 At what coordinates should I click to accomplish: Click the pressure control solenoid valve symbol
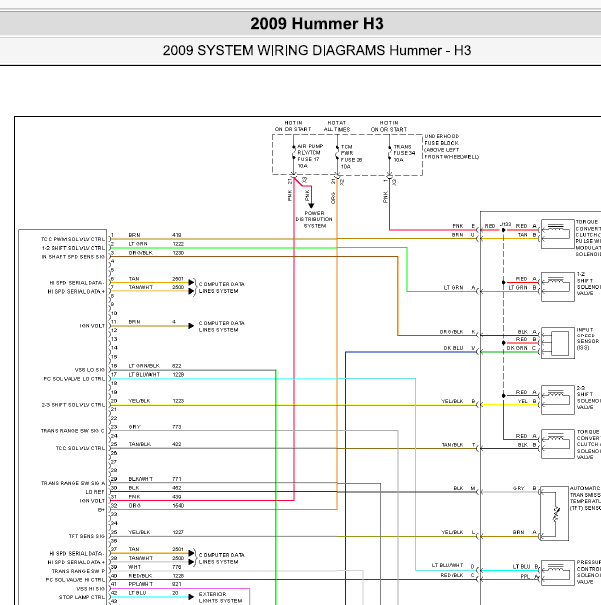tap(557, 573)
